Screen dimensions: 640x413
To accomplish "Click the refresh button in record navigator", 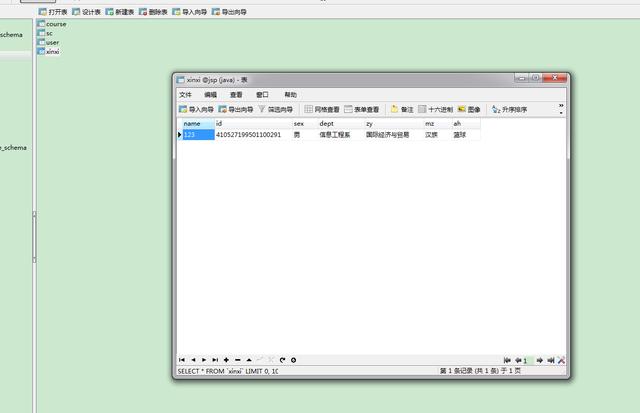I will 282,360.
